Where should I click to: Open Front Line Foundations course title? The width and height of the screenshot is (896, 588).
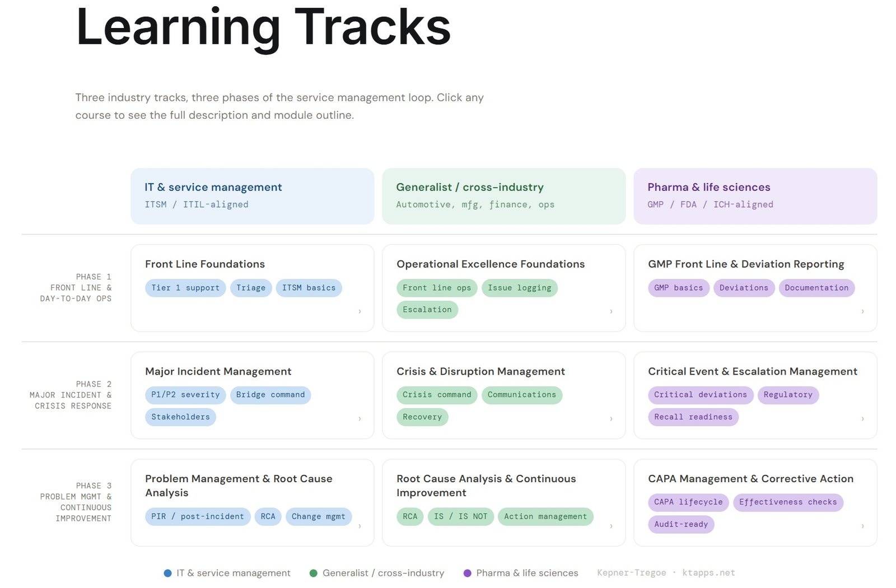click(205, 264)
